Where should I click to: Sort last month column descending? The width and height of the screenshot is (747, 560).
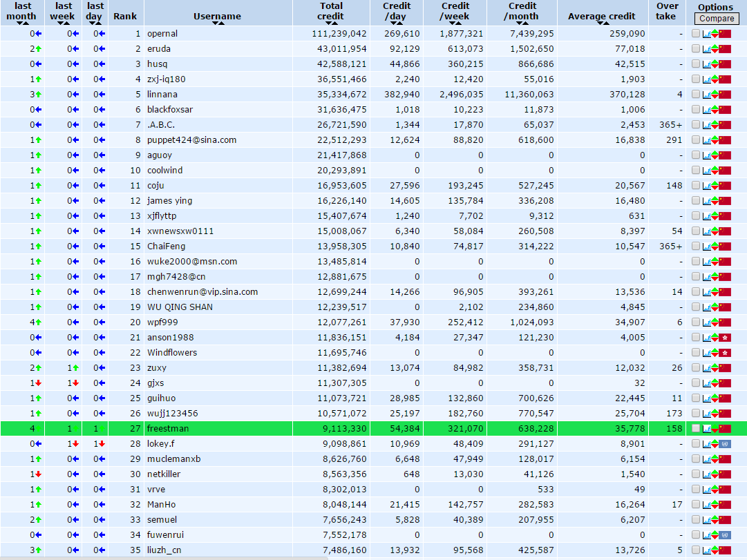pos(19,23)
